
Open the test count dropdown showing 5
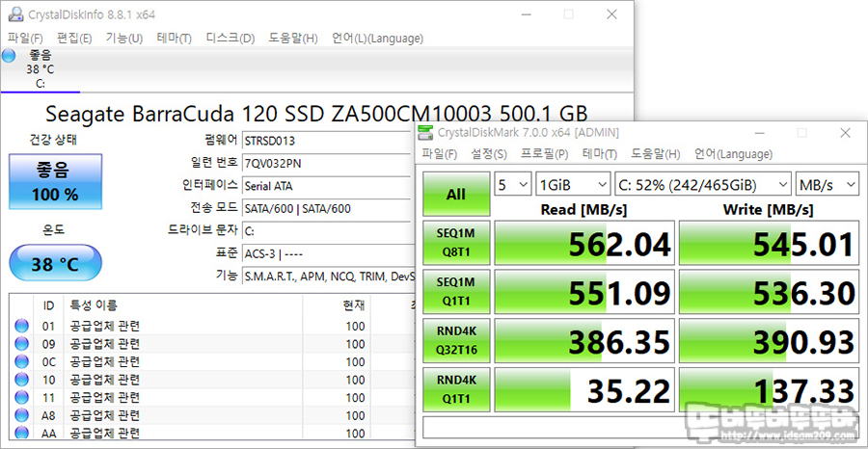click(x=513, y=184)
